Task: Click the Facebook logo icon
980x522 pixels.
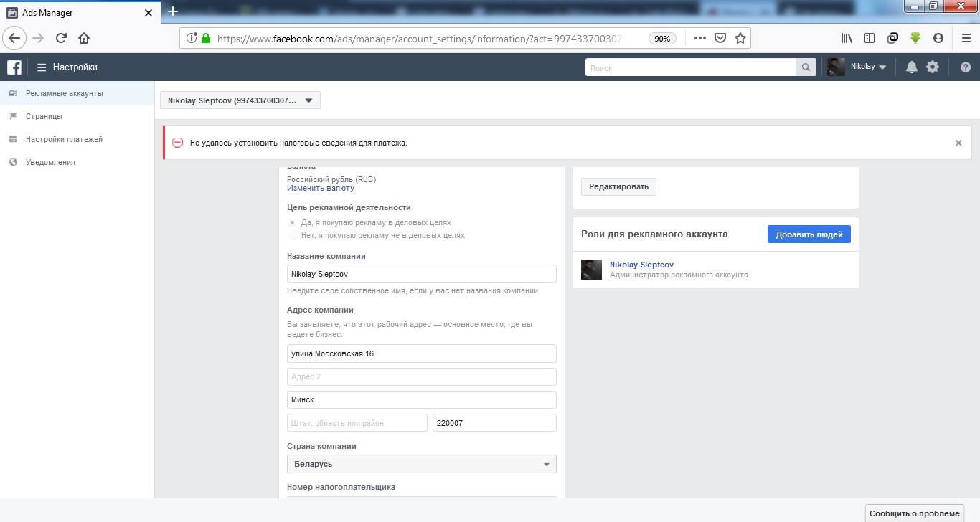Action: (14, 67)
